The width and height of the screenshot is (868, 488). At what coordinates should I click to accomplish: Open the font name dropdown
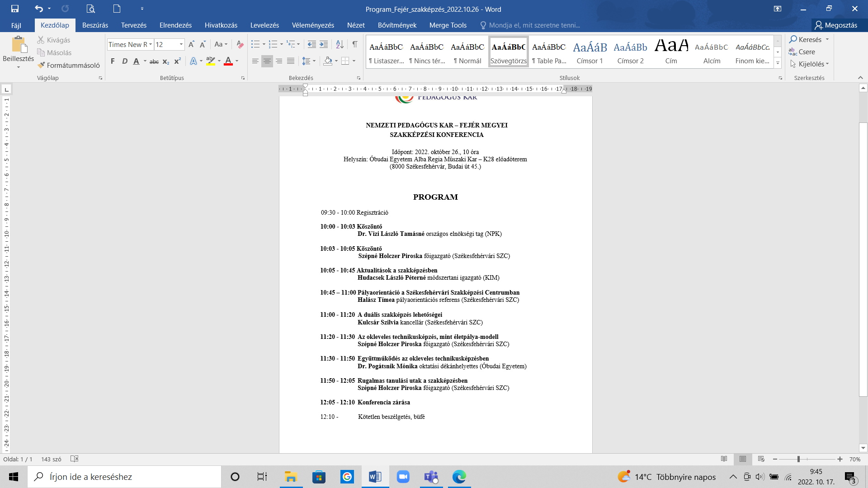tap(151, 44)
